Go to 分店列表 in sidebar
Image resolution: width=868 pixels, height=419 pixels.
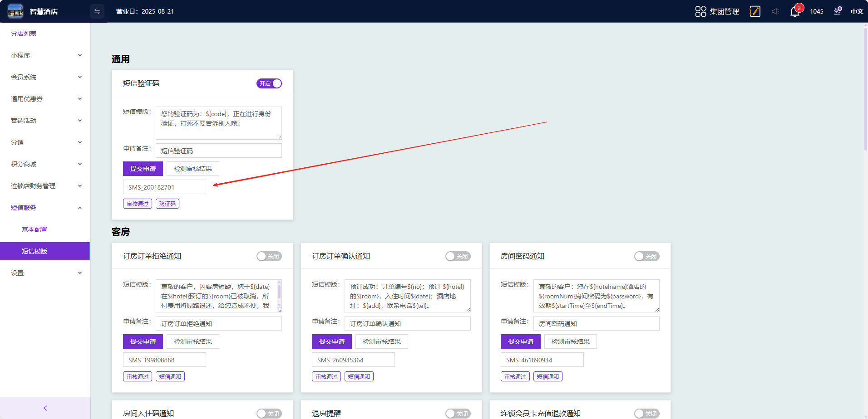tap(24, 34)
